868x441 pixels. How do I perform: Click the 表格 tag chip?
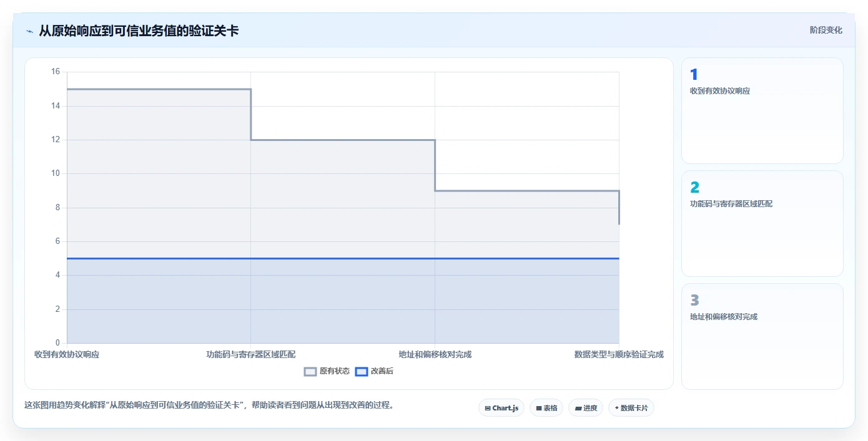point(546,408)
